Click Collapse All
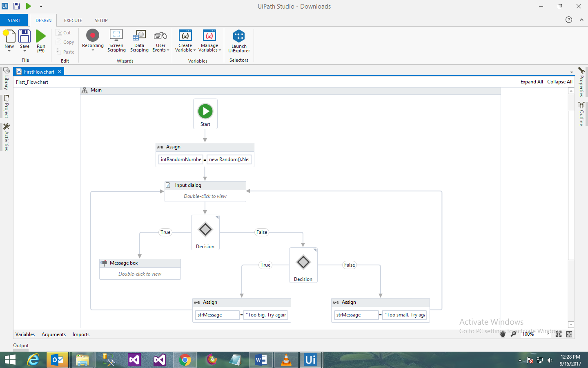 [560, 82]
